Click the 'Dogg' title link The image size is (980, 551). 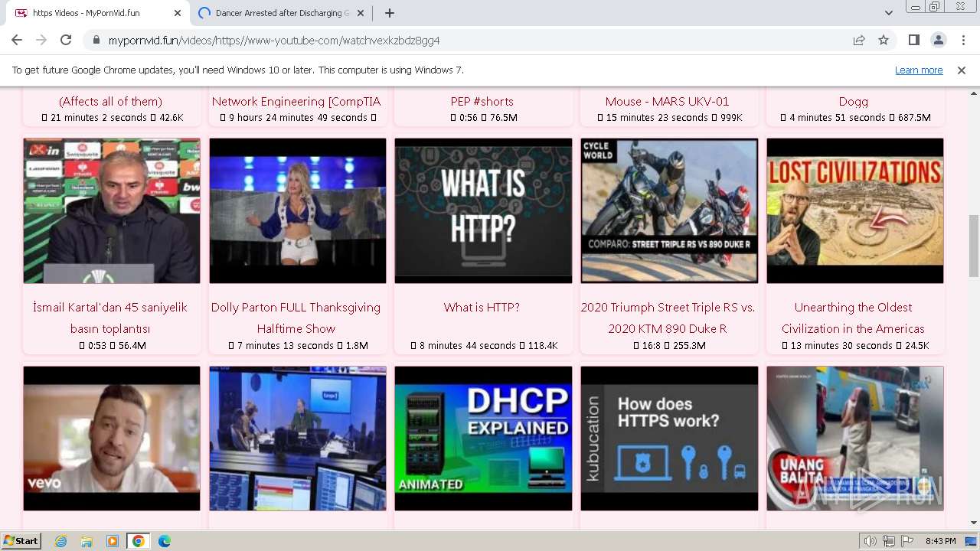pos(854,102)
